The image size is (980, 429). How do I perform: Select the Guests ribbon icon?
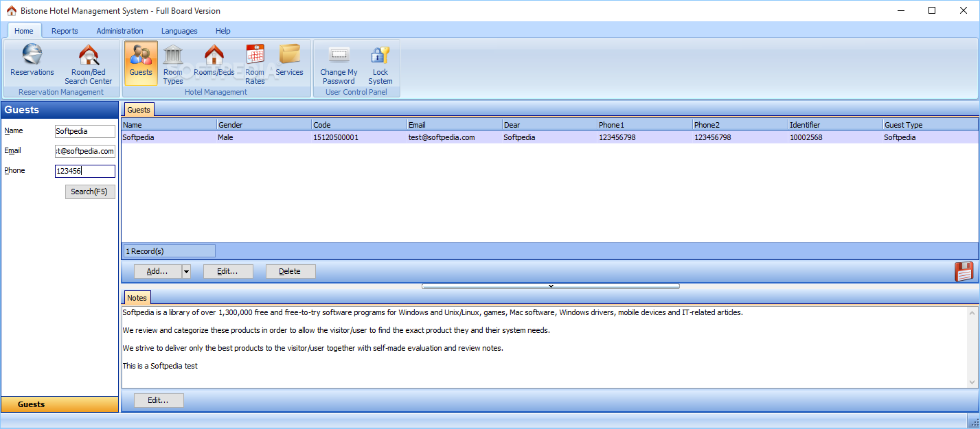(x=141, y=62)
